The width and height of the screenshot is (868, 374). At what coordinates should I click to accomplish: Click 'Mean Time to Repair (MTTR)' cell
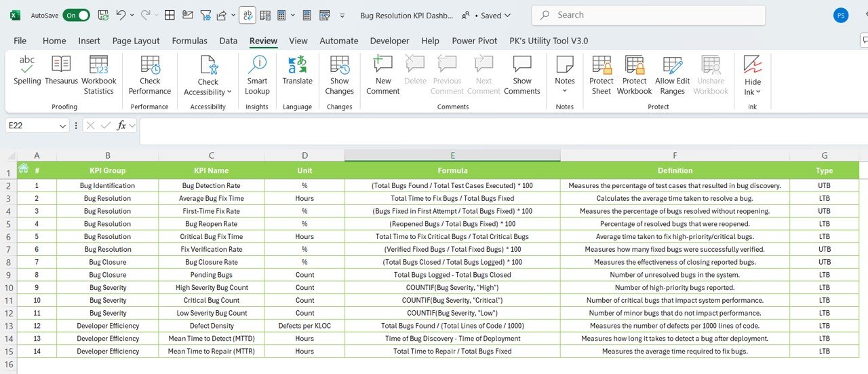212,352
